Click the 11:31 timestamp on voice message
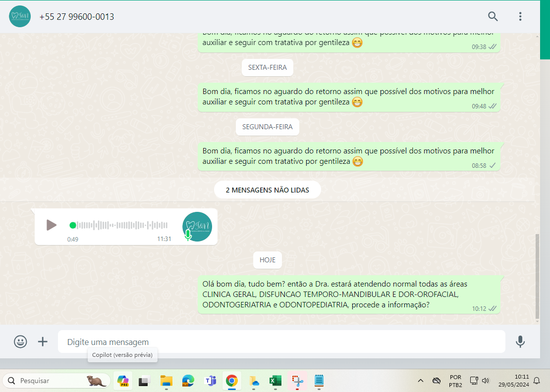 tap(164, 239)
